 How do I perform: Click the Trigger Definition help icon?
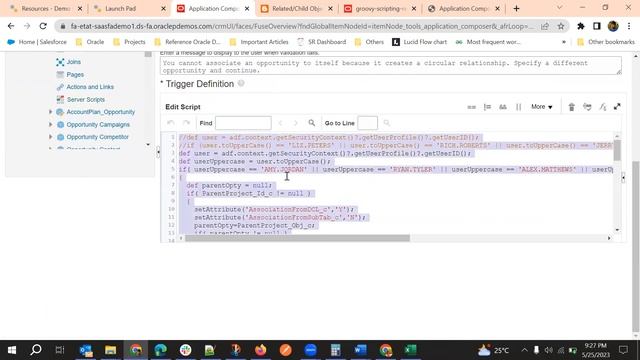241,83
